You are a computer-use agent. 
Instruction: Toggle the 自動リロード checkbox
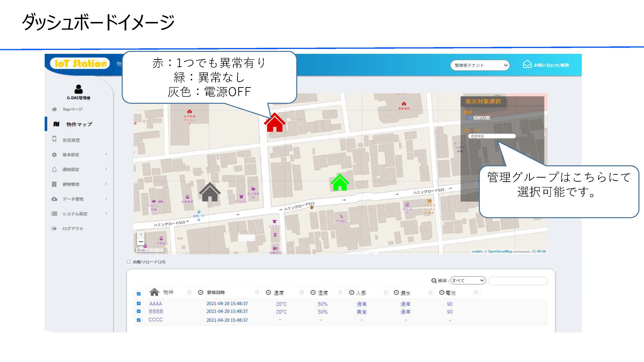pyautogui.click(x=129, y=262)
